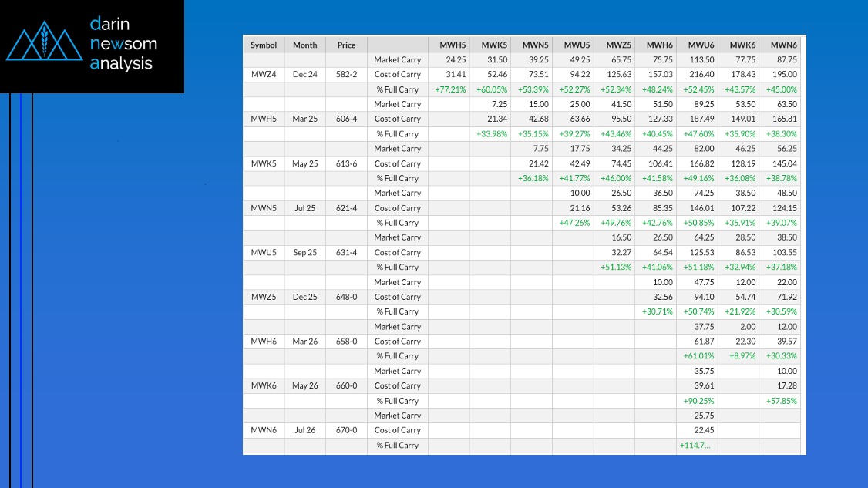Click the "darin newsom analysis" logo text
Screen dimensions: 868x488
pyautogui.click(x=121, y=44)
